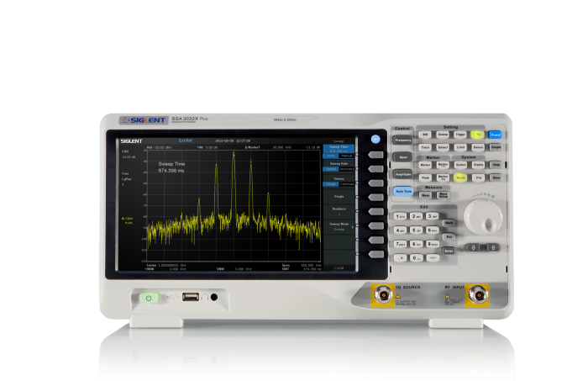Toggle Sweep Single/Continue softkey
Viewport: 588px width, 381px height.
point(339,181)
